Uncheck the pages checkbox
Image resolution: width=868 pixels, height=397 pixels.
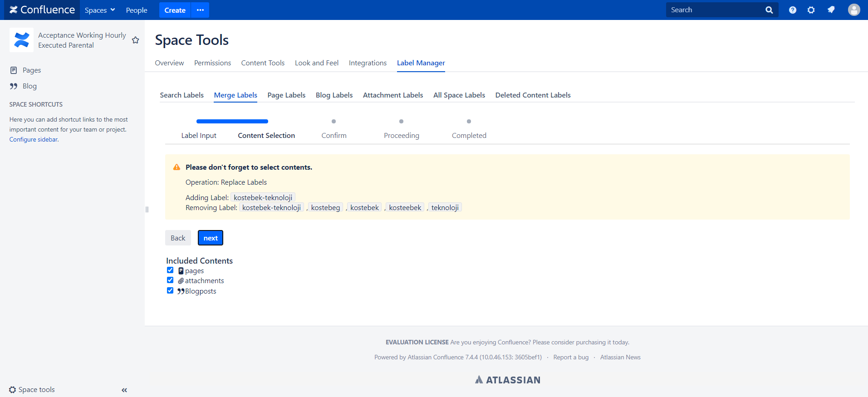coord(170,270)
